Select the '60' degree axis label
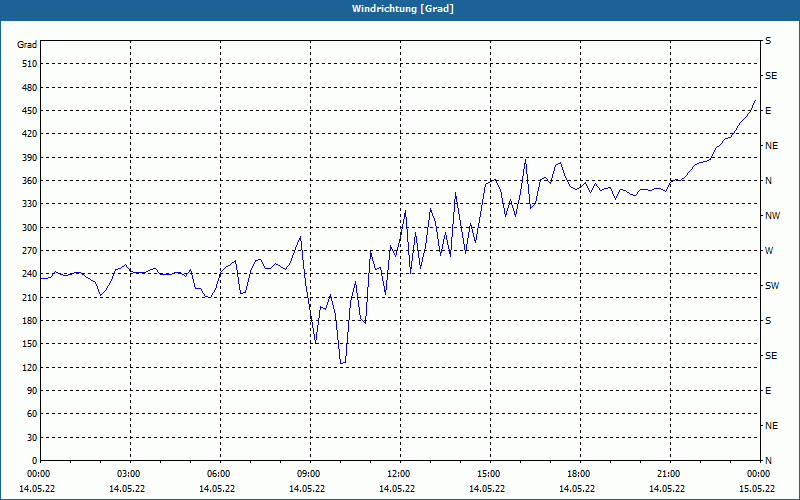 click(x=32, y=414)
